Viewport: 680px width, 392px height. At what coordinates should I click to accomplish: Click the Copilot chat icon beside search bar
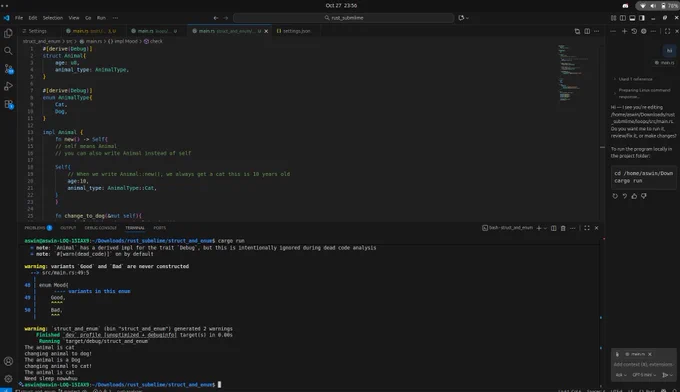461,18
